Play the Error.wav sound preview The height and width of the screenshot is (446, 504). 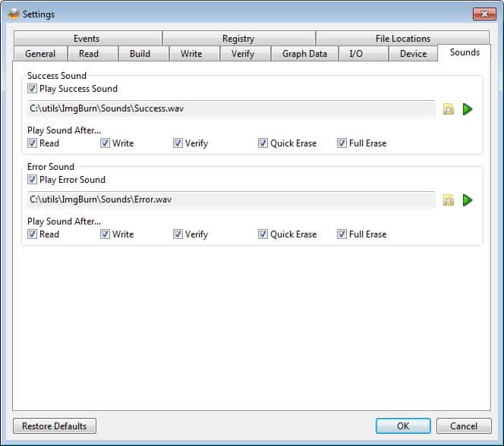[x=468, y=200]
